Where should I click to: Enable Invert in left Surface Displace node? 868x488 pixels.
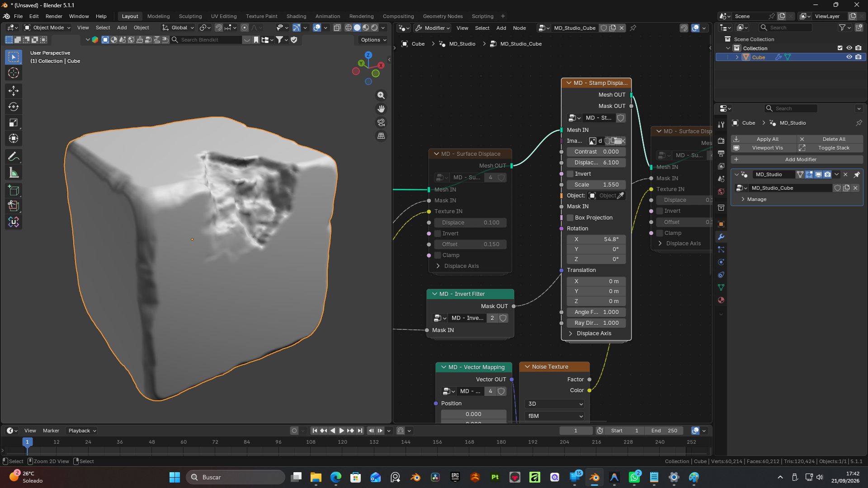438,234
